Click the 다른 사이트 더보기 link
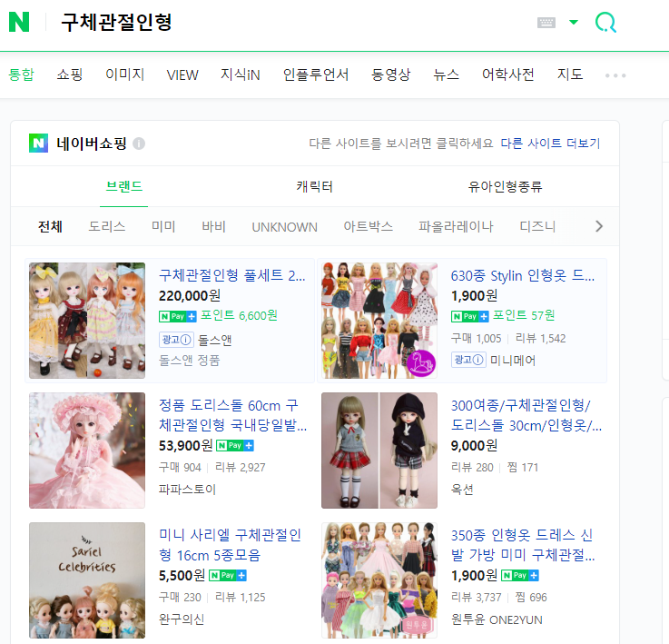This screenshot has height=644, width=669. [550, 144]
